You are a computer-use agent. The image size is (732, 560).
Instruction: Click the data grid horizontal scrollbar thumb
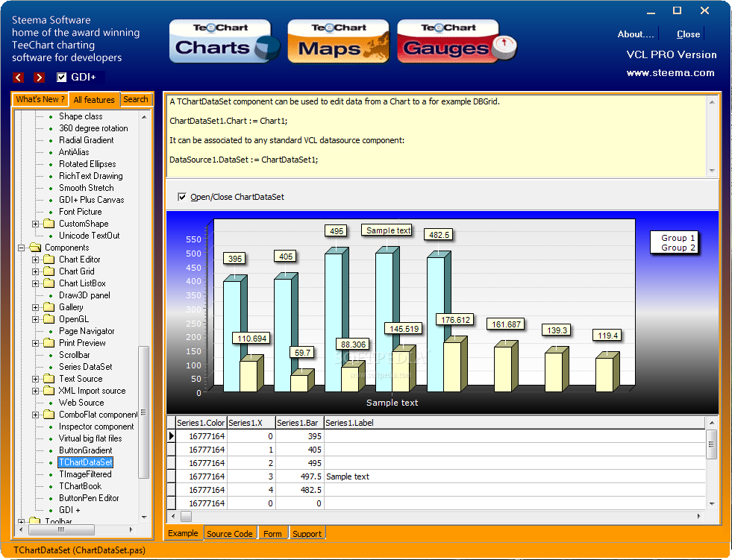click(x=186, y=516)
